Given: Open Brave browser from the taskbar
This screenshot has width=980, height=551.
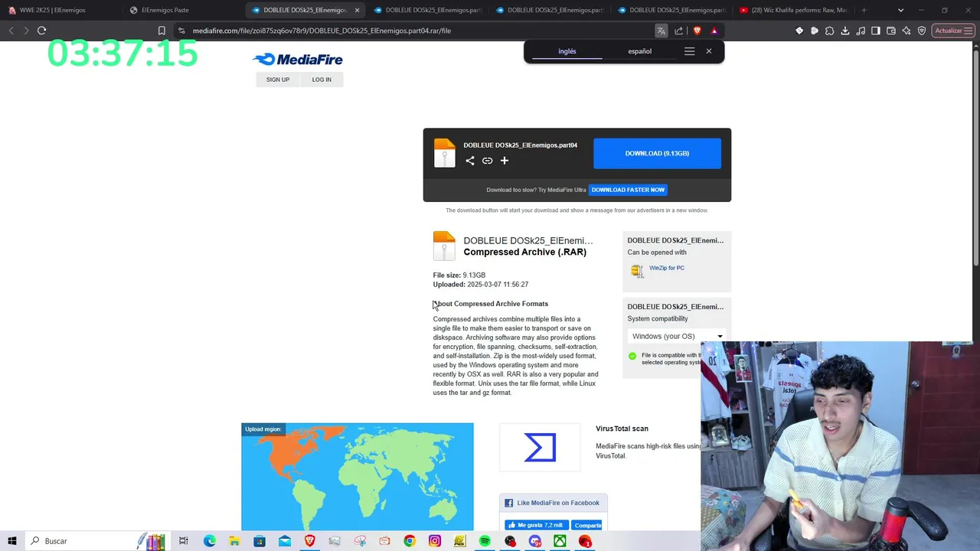Looking at the screenshot, I should pyautogui.click(x=309, y=541).
